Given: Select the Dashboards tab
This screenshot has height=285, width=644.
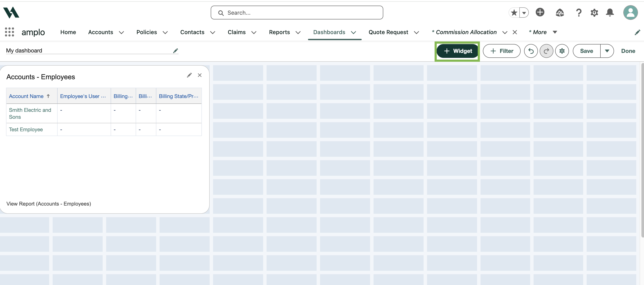Looking at the screenshot, I should 329,32.
